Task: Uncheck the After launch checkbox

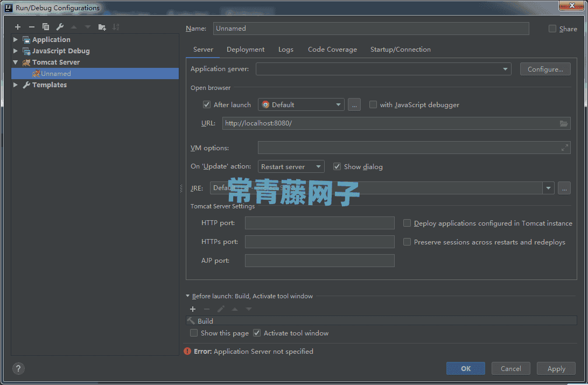Action: tap(207, 104)
